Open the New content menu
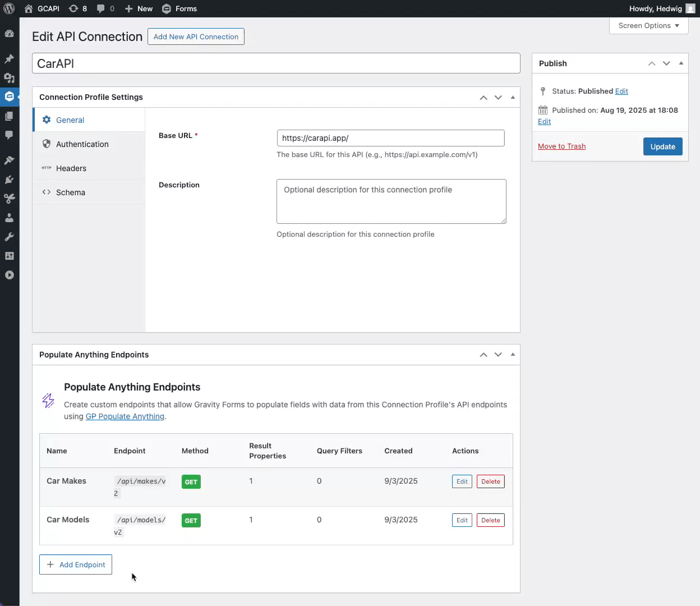700x606 pixels. (139, 8)
